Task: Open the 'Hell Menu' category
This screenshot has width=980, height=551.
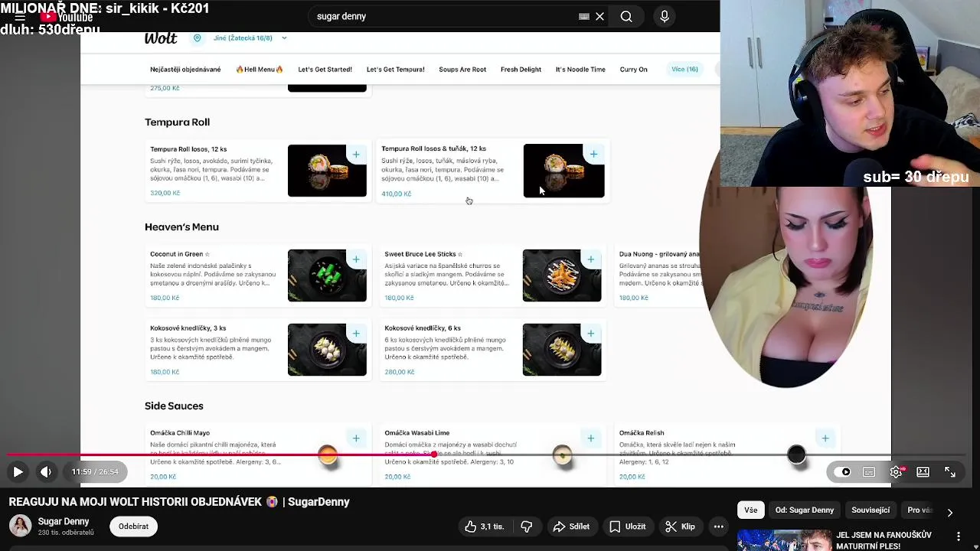Action: click(259, 70)
